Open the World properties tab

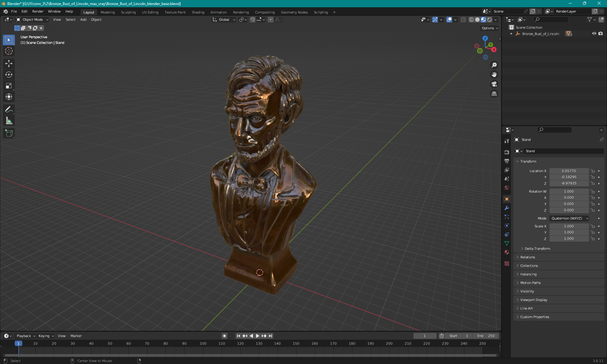pyautogui.click(x=507, y=188)
